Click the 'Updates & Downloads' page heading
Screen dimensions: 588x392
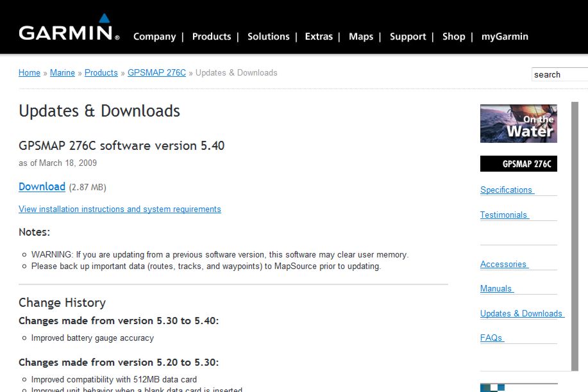coord(99,111)
